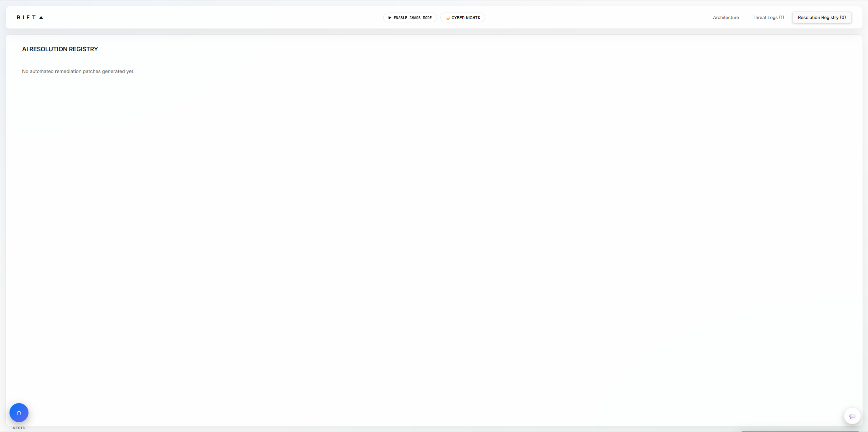The height and width of the screenshot is (432, 868).
Task: Click the word 'Architecture' in navigation
Action: tap(726, 18)
